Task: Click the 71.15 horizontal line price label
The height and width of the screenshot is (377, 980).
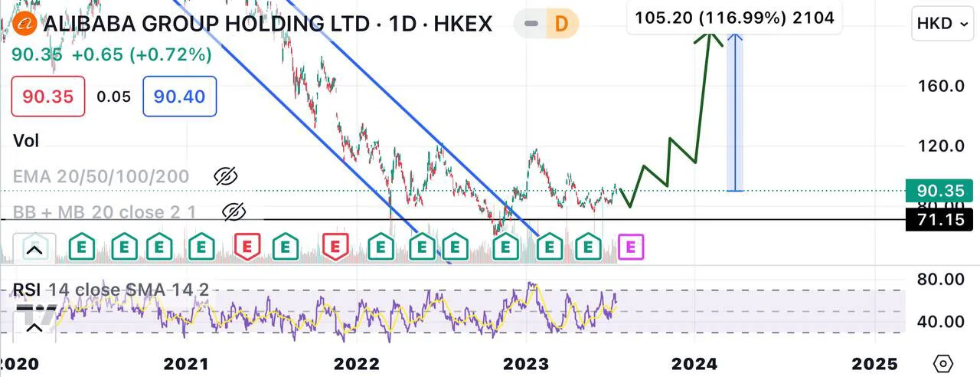Action: click(x=939, y=221)
